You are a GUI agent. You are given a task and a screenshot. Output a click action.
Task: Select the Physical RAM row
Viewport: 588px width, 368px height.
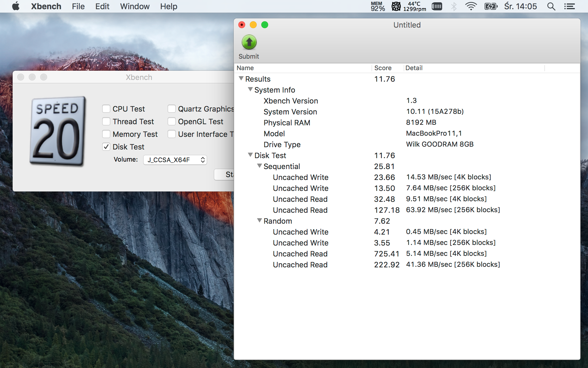click(407, 123)
